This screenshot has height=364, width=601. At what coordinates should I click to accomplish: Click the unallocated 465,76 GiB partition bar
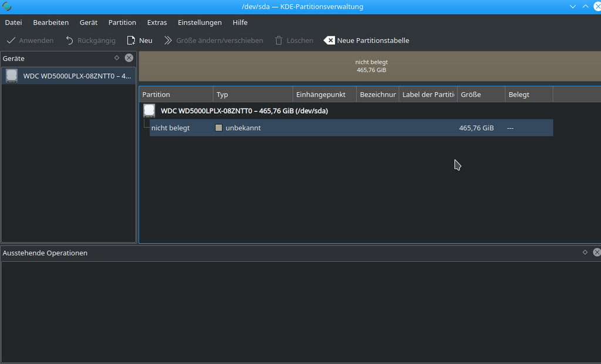coord(371,66)
